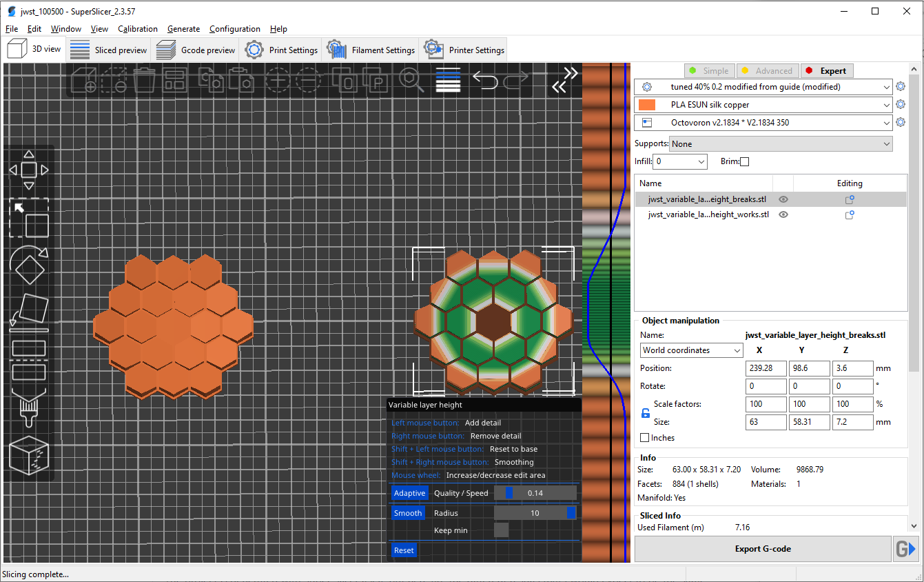Open the Octovoron printer preset dropdown
The width and height of the screenshot is (924, 582).
click(x=763, y=123)
